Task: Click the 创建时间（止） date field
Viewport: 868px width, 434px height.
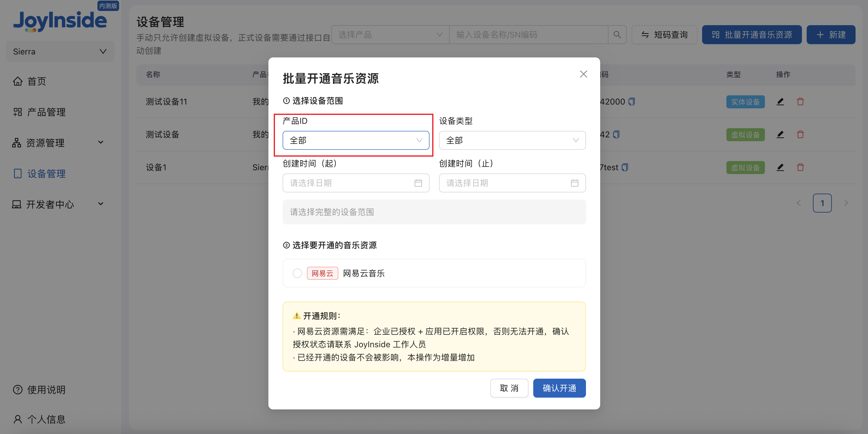Action: tap(512, 183)
